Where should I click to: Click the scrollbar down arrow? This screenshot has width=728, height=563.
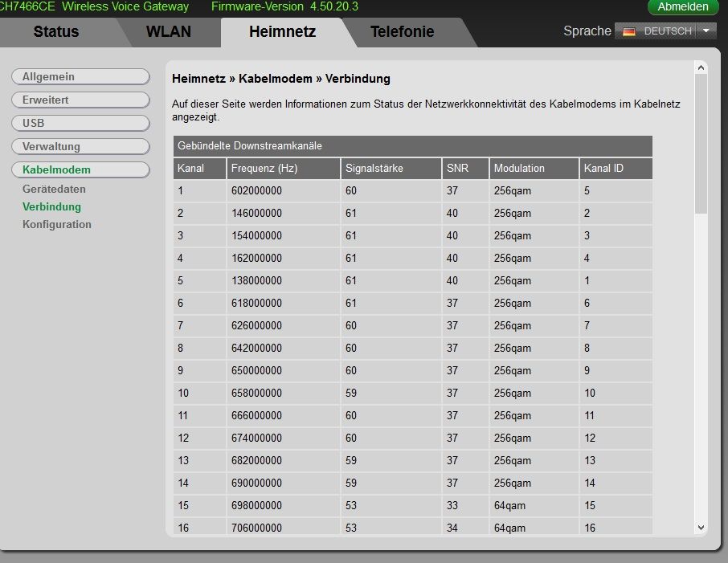tap(701, 528)
